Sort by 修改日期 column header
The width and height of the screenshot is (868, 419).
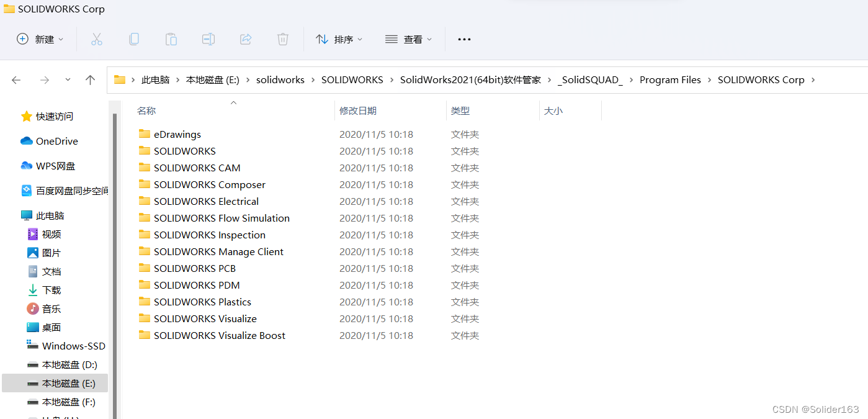click(x=358, y=110)
